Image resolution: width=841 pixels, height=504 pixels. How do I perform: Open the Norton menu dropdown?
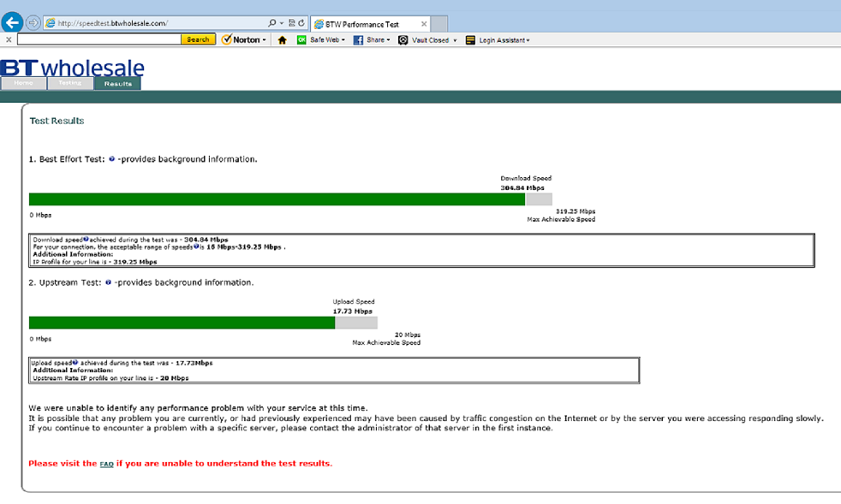(245, 39)
